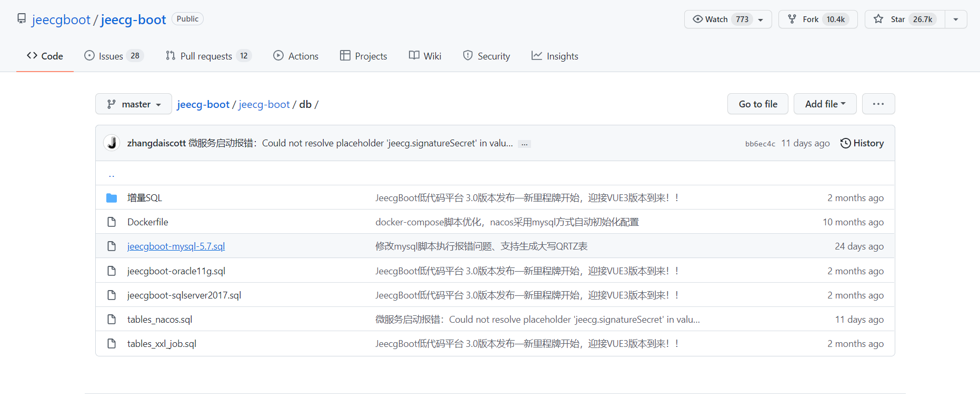Go to jeecg-boot root breadcrumb
The height and width of the screenshot is (398, 980).
203,104
